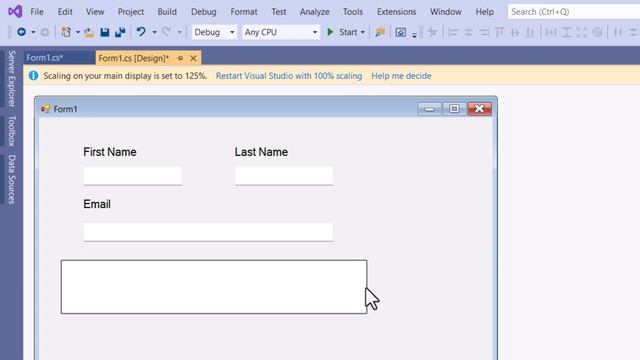Open the View menu
Image resolution: width=640 pixels, height=360 pixels.
coord(95,12)
